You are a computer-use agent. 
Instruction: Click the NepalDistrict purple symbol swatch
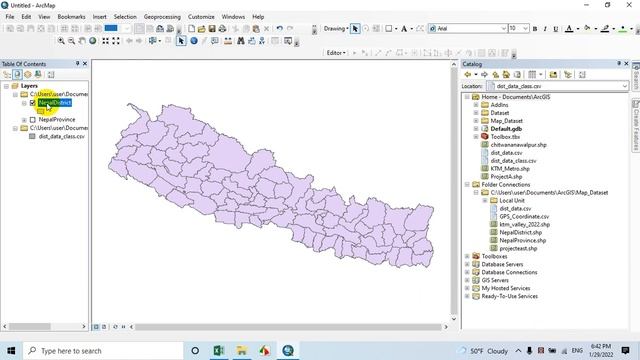coord(40,111)
